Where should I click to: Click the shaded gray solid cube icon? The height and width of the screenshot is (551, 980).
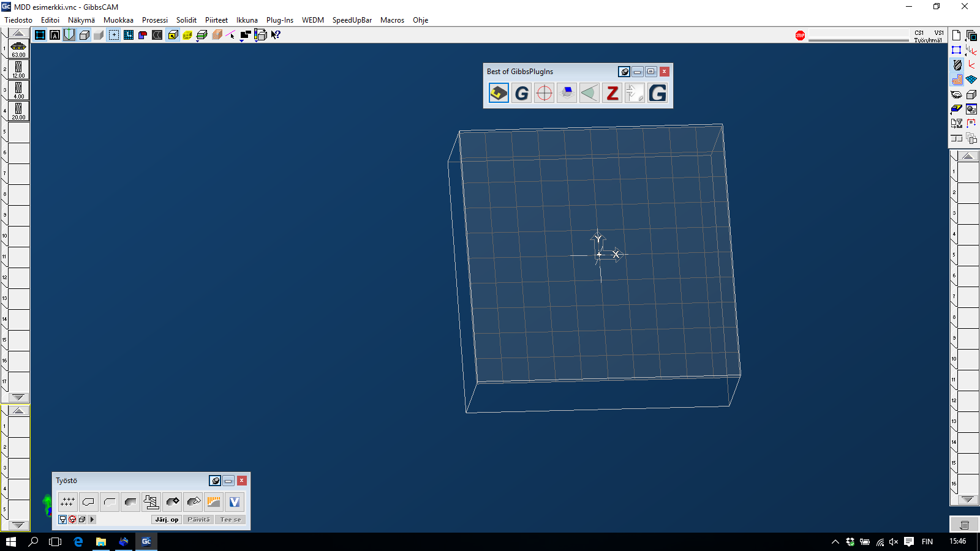point(99,35)
